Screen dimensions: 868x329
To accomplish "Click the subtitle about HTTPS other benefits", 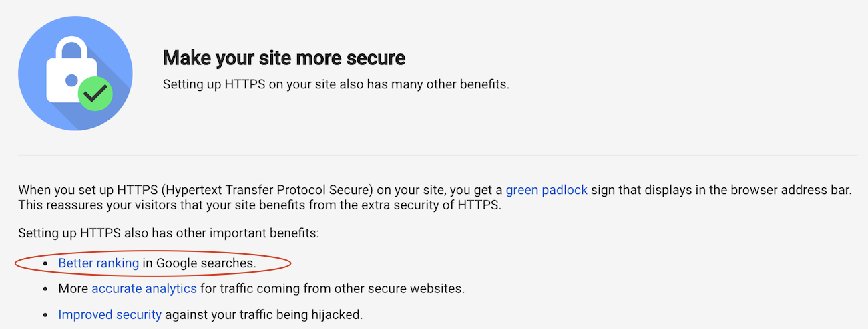I will tap(336, 85).
